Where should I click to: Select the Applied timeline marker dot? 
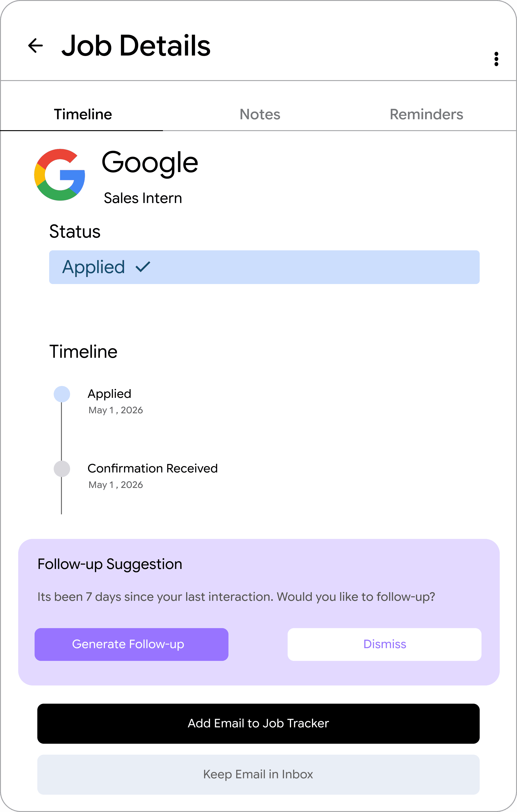[x=62, y=394]
